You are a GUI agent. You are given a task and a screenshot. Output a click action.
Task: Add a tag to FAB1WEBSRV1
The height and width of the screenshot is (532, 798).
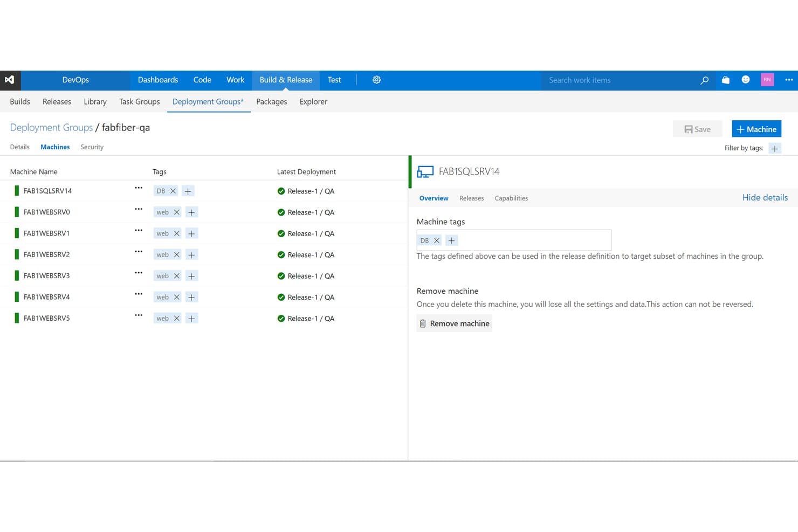click(191, 233)
